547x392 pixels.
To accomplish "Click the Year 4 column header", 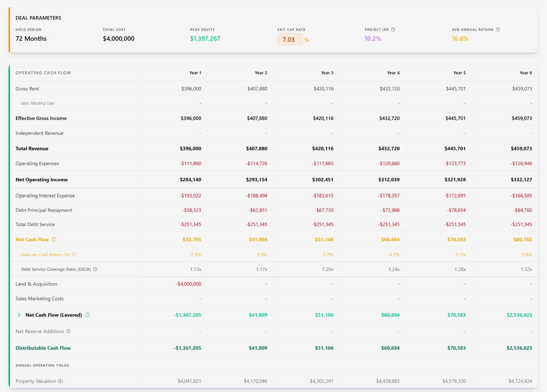I will pyautogui.click(x=393, y=73).
